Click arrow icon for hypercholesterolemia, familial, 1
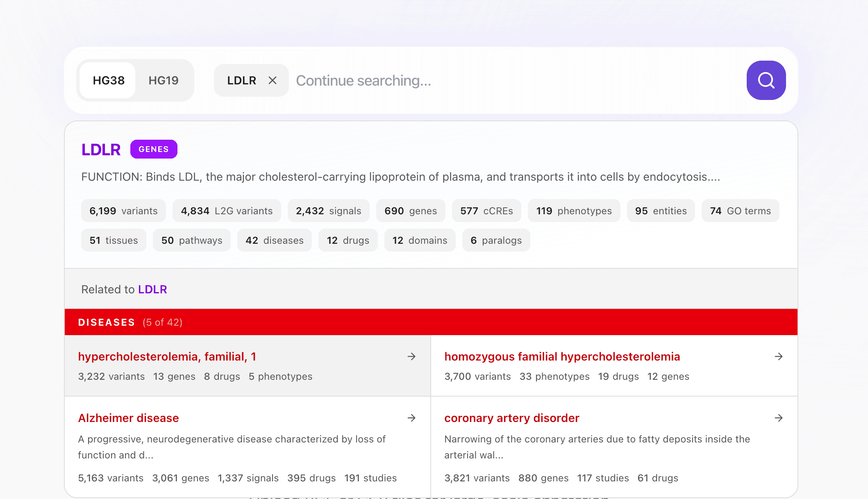 pos(411,356)
